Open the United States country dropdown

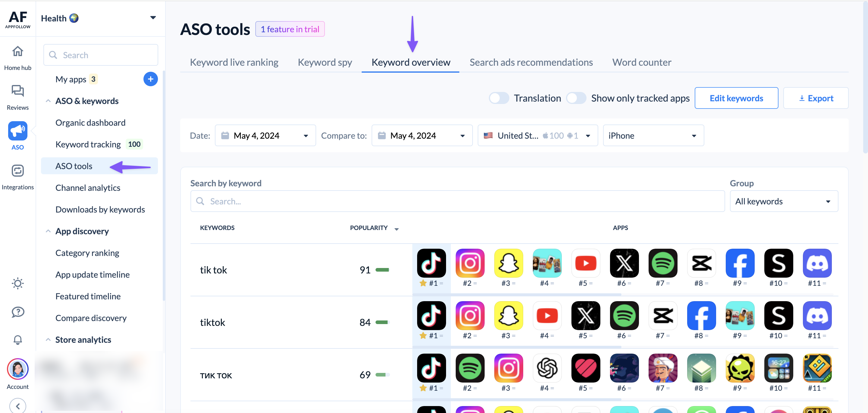537,136
